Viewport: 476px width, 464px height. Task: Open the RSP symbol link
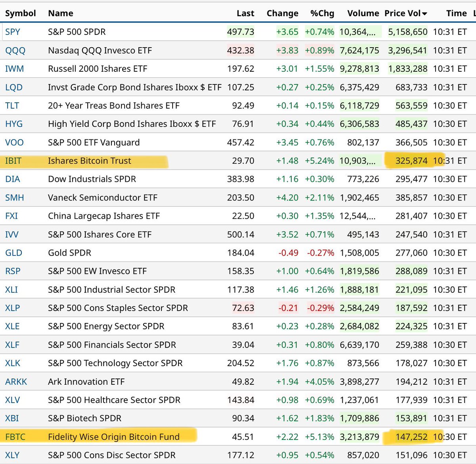coord(13,271)
